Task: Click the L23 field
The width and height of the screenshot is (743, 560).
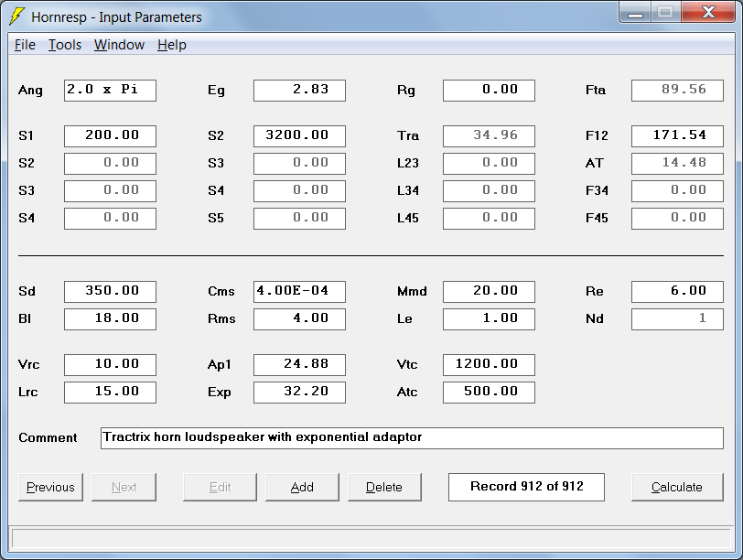Action: tap(489, 164)
